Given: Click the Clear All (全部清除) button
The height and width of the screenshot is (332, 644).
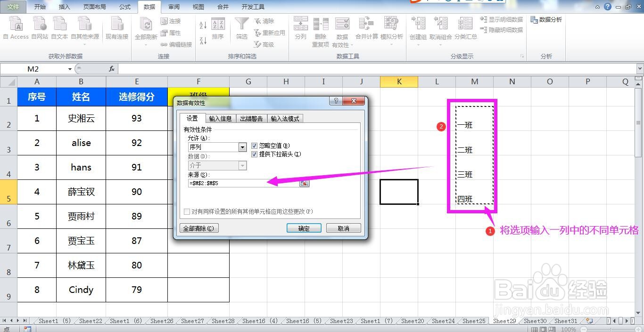Looking at the screenshot, I should pyautogui.click(x=198, y=228).
